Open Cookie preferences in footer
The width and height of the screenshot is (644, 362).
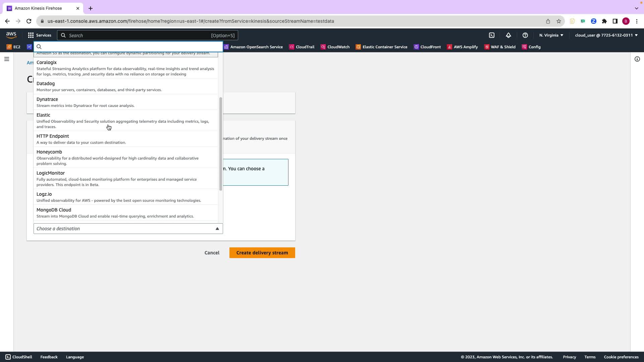(621, 357)
